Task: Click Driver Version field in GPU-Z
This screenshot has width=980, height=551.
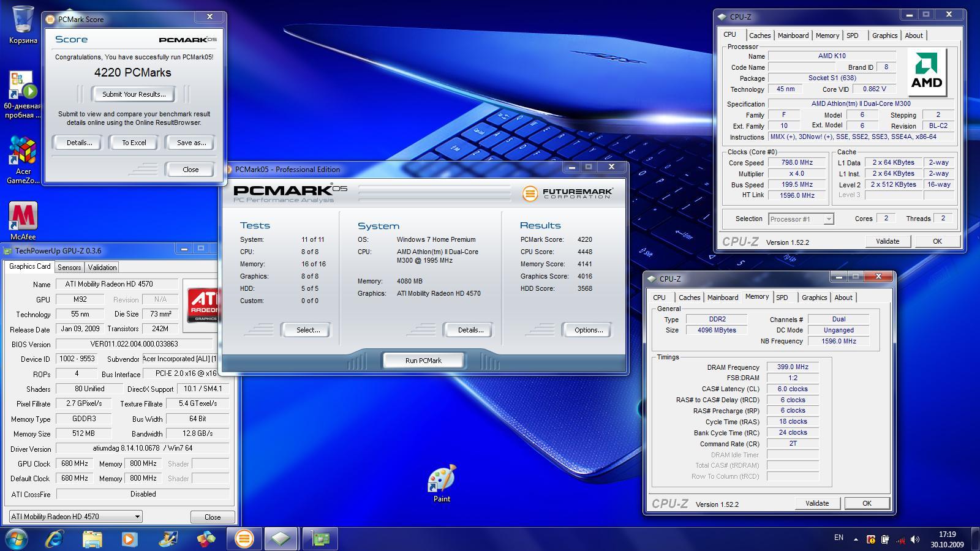Action: pyautogui.click(x=142, y=448)
